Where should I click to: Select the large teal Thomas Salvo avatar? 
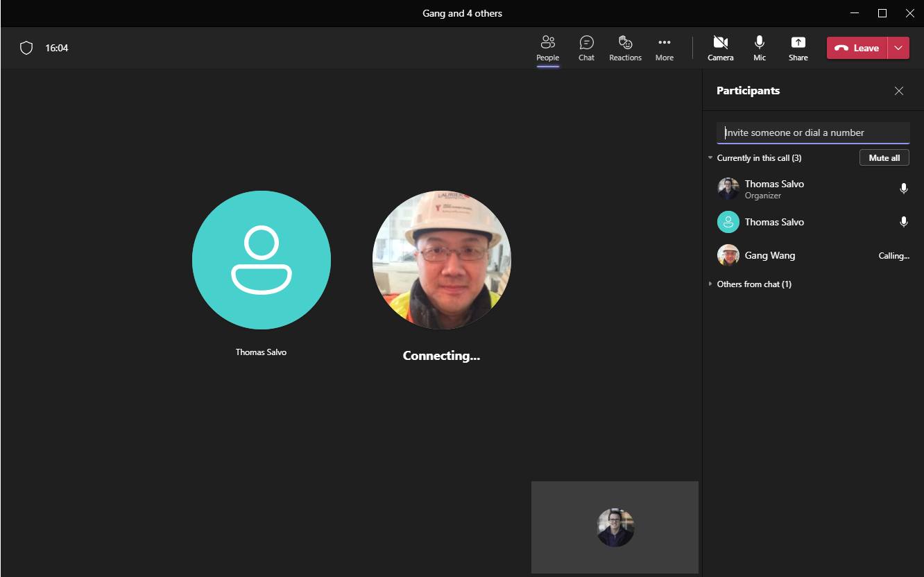pos(261,260)
